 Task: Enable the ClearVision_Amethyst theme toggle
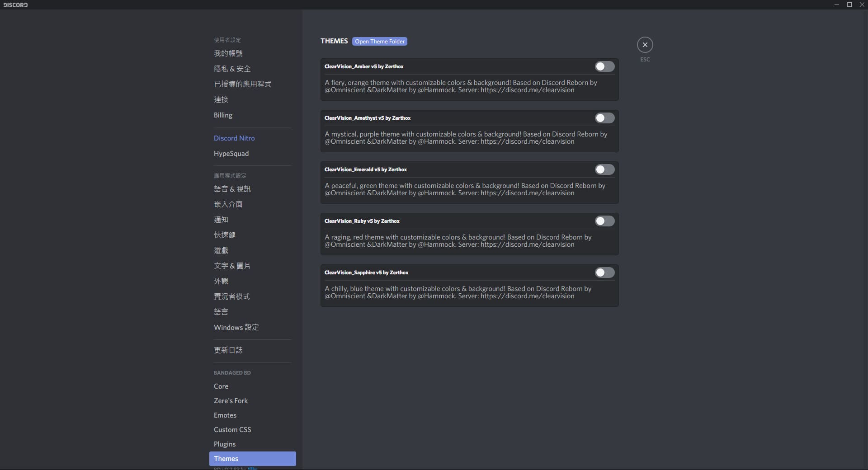604,118
